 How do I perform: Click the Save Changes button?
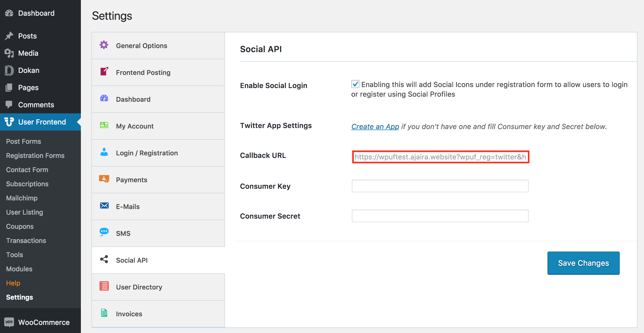(583, 262)
